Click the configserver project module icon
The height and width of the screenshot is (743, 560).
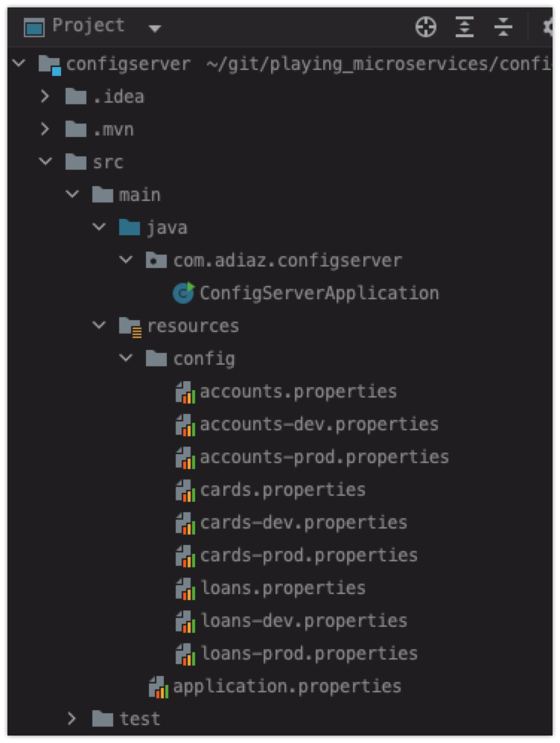[x=49, y=65]
